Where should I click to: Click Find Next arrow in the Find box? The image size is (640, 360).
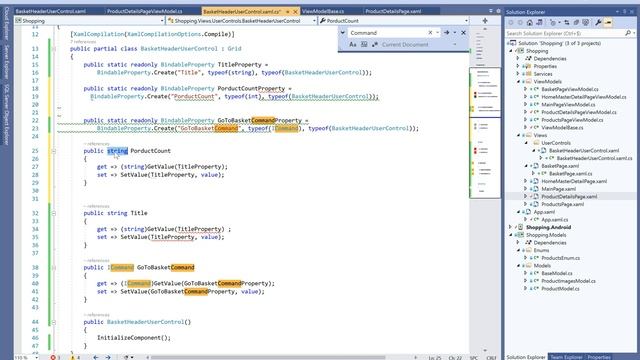(447, 33)
